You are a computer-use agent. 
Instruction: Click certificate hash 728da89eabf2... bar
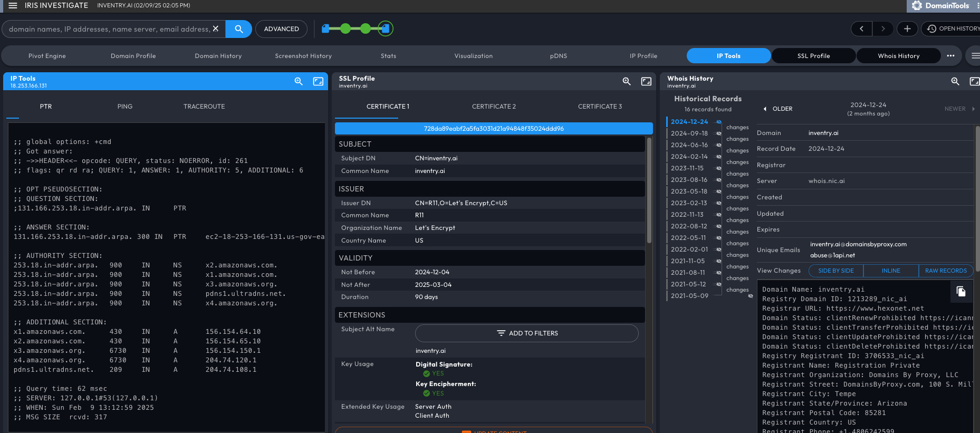494,129
